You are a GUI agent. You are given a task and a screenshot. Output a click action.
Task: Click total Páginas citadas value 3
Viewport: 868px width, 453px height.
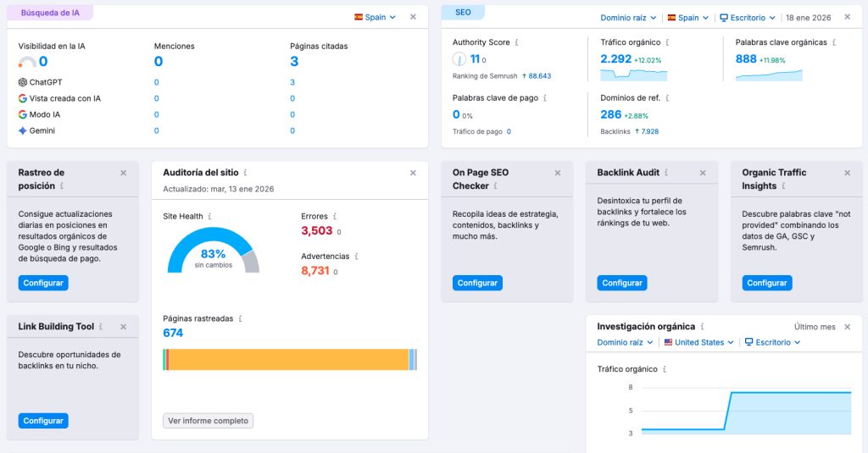pos(294,62)
